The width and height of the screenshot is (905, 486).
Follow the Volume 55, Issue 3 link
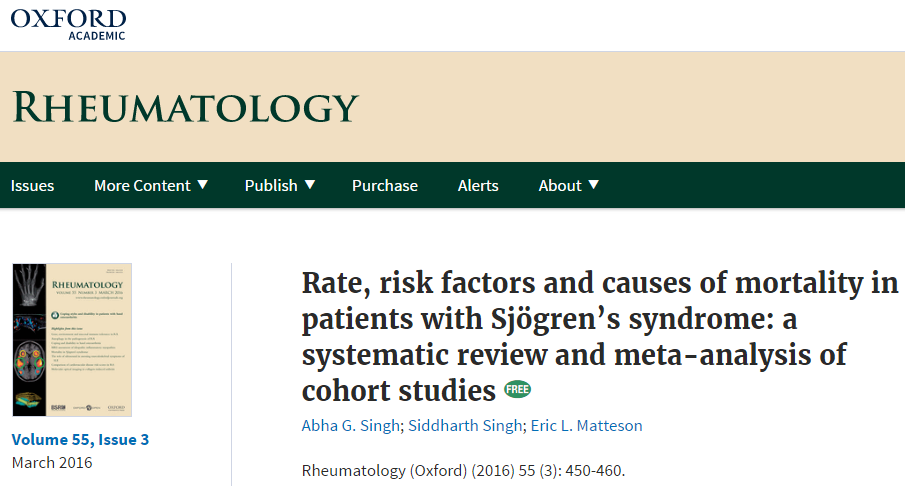tap(80, 439)
